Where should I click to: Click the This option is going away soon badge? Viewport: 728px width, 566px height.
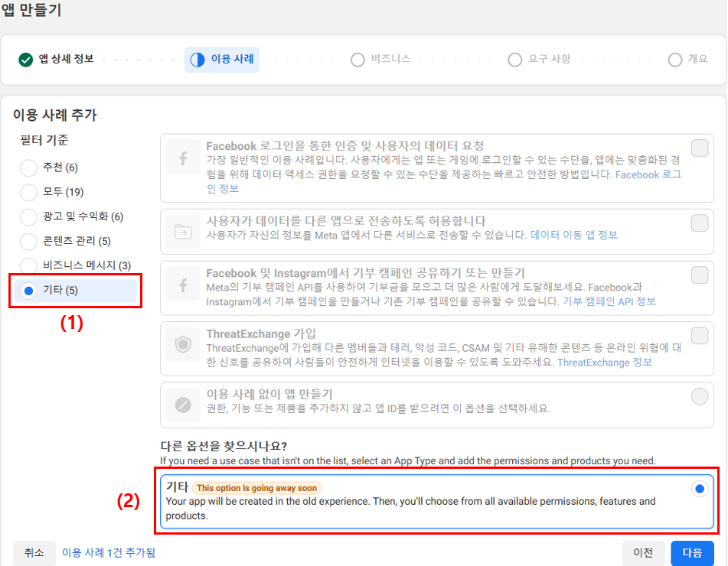(x=256, y=487)
